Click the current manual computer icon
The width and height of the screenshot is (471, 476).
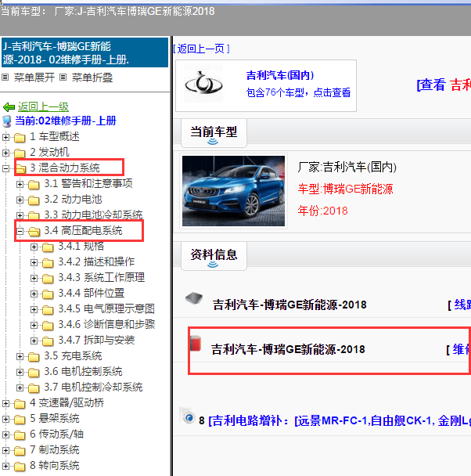pos(7,121)
